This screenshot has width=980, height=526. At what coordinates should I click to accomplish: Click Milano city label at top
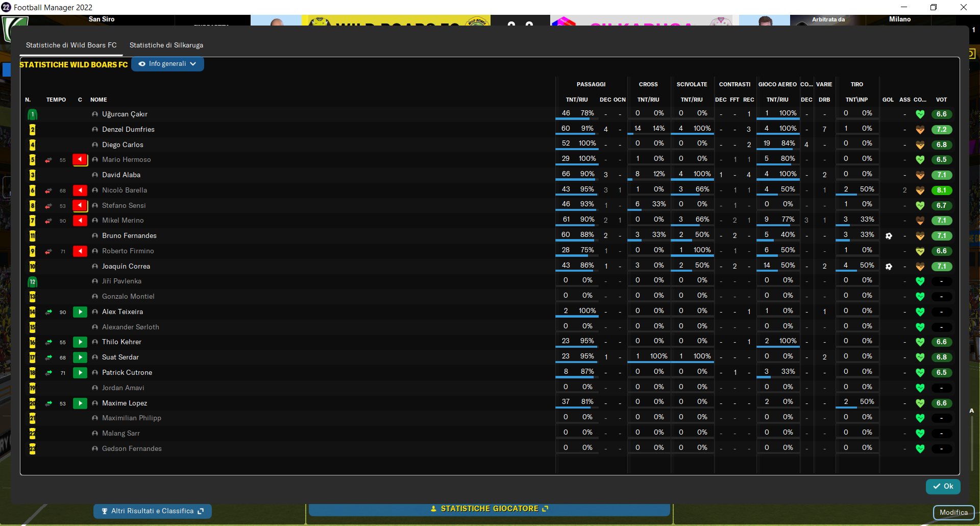point(900,19)
